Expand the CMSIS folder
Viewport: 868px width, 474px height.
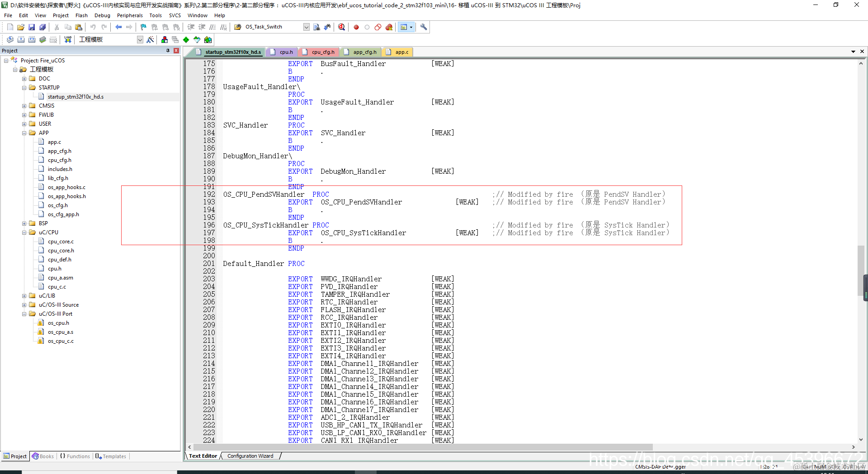24,106
